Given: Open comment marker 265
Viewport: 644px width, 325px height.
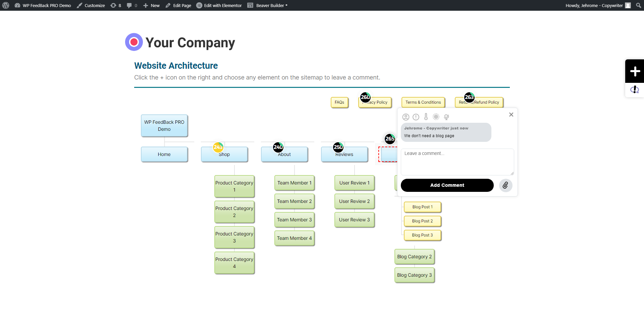Looking at the screenshot, I should click(x=390, y=139).
